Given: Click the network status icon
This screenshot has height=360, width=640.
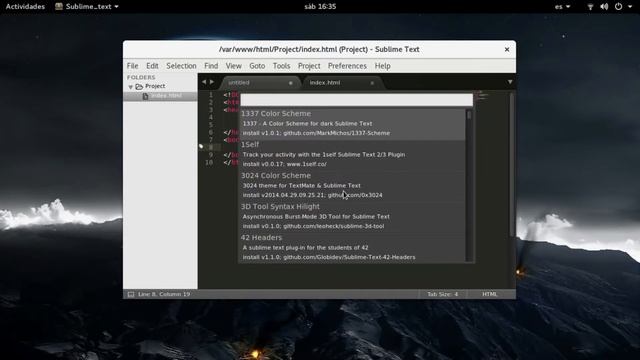Looking at the screenshot, I should [x=590, y=7].
